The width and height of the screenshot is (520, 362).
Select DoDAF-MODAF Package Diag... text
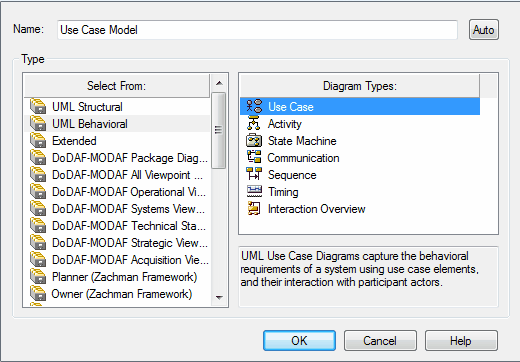(130, 158)
